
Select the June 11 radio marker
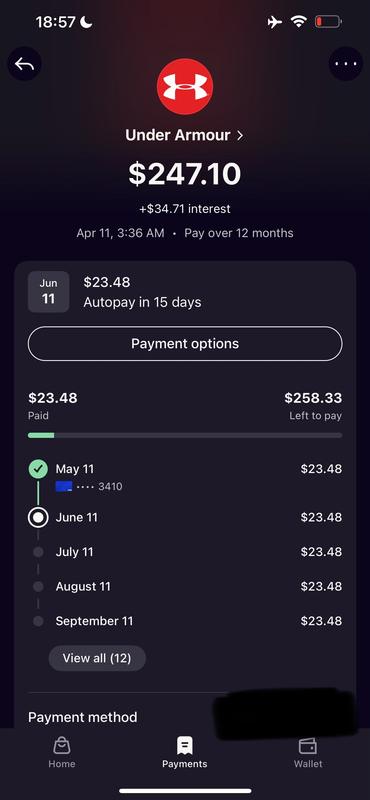pos(38,517)
